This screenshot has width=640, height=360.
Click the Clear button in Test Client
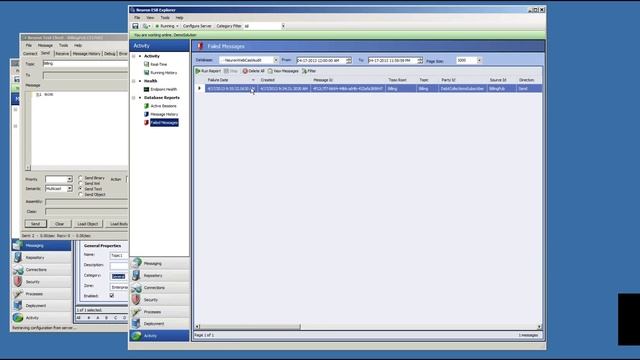[60, 224]
